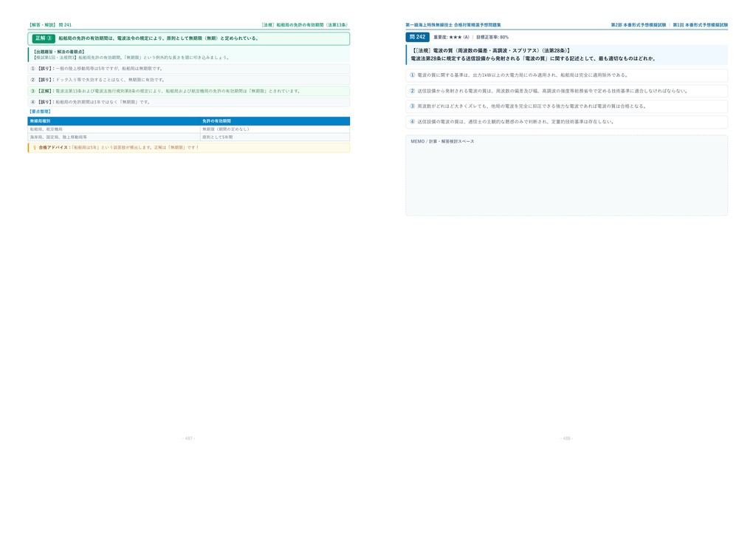Click explanation ③【正解】電波法第13条および
The width and height of the screenshot is (756, 535).
(188, 91)
